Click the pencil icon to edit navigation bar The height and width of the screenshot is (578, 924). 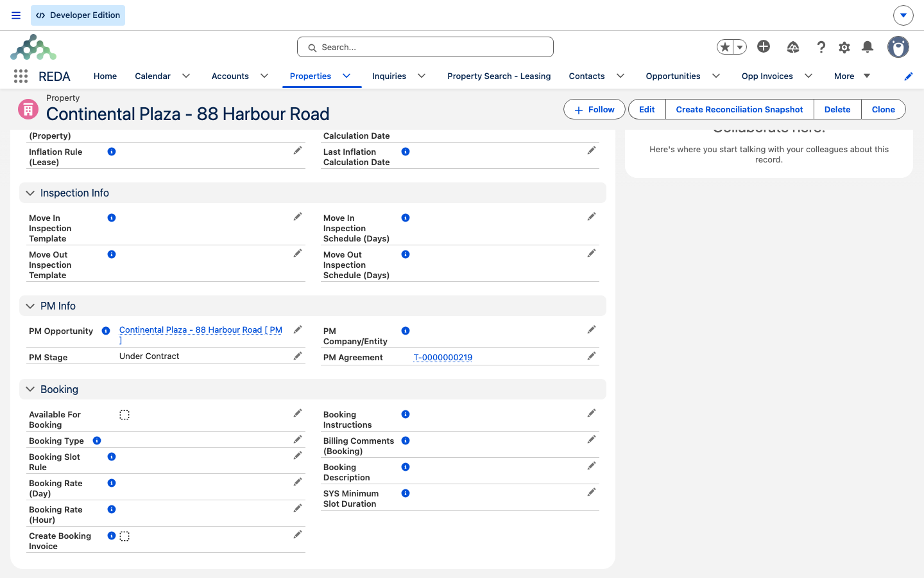[x=909, y=76]
